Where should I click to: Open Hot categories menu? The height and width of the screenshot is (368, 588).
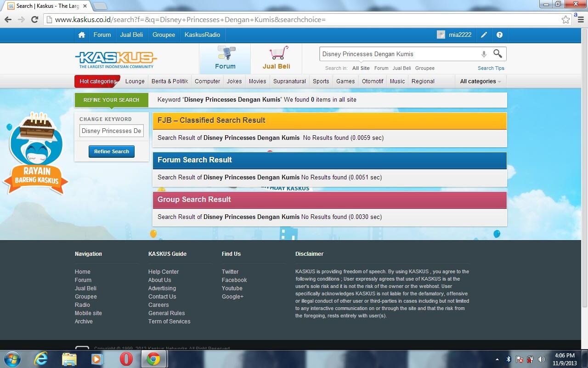coord(97,81)
